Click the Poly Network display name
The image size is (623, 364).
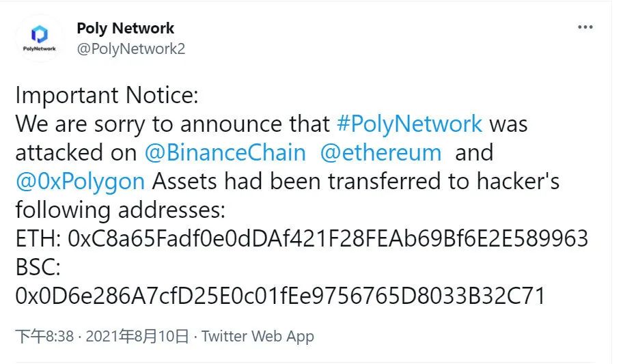pos(125,28)
